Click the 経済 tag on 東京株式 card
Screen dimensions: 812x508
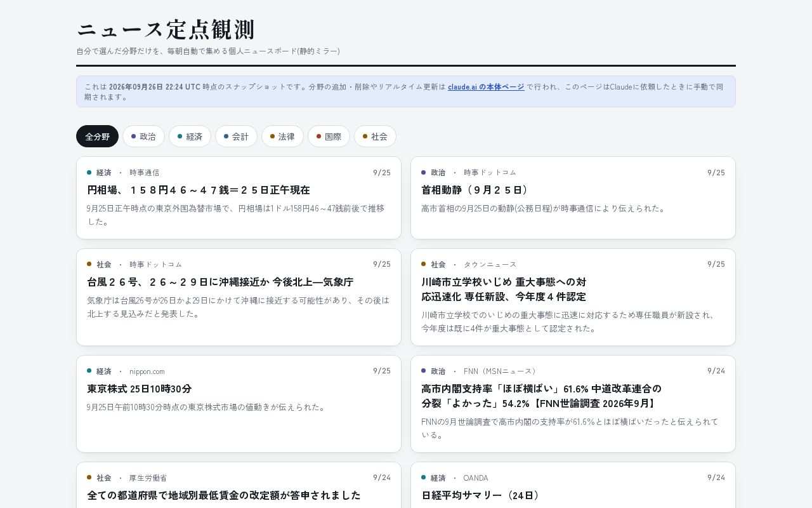click(104, 371)
